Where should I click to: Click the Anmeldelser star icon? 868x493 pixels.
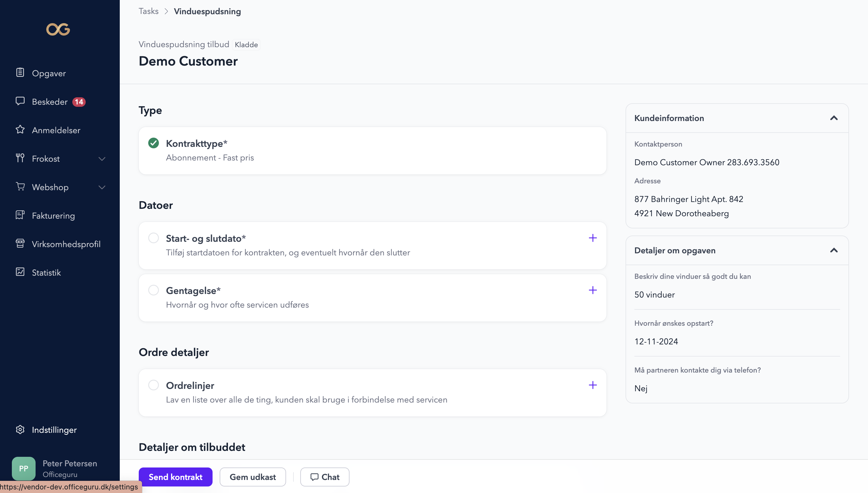pyautogui.click(x=20, y=130)
